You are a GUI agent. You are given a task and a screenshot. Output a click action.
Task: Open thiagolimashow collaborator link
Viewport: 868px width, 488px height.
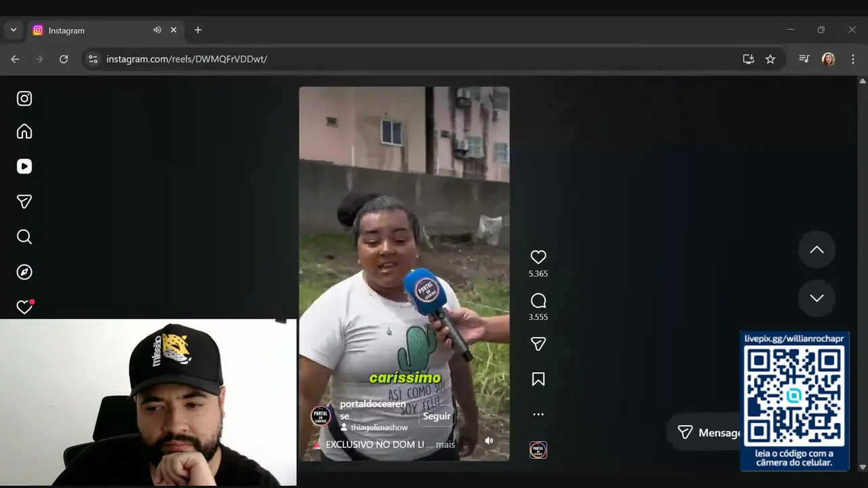point(379,428)
